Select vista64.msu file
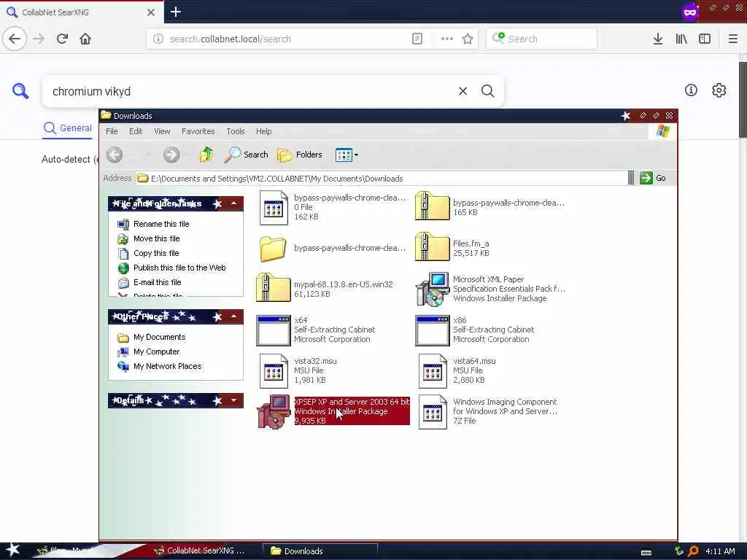747x560 pixels. pyautogui.click(x=433, y=370)
